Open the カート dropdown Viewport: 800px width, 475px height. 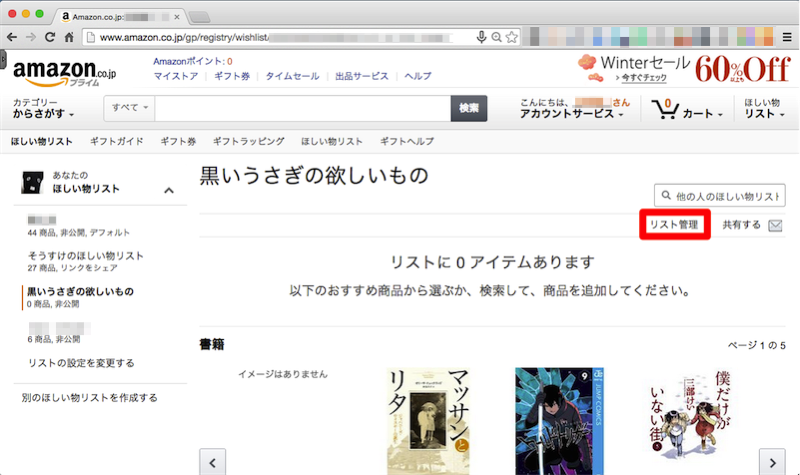pyautogui.click(x=703, y=114)
